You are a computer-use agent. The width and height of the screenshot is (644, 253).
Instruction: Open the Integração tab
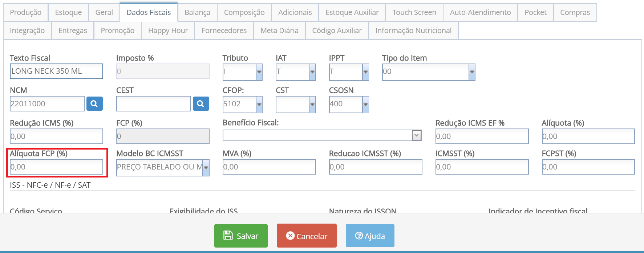click(27, 30)
